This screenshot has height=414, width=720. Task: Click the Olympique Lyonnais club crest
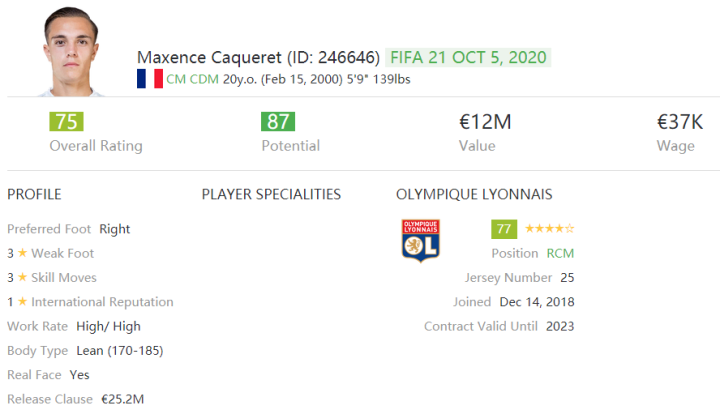point(420,241)
